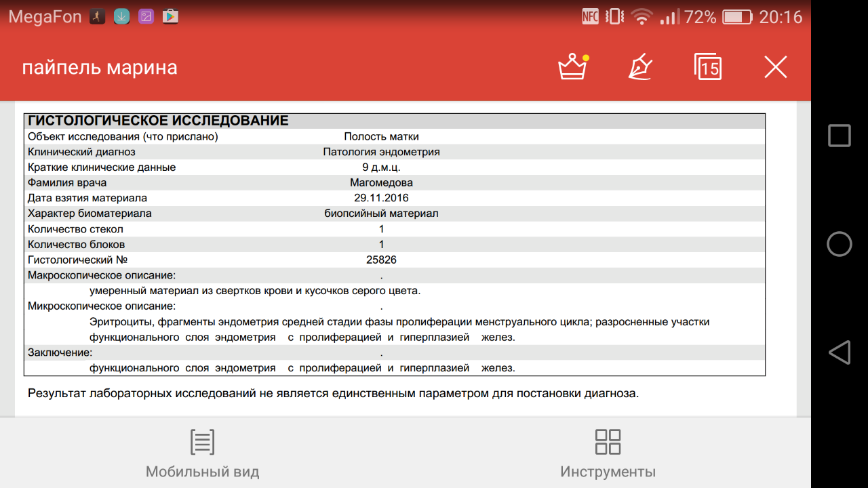Tap the purple gallery notification icon
This screenshot has height=488, width=868.
pos(146,16)
